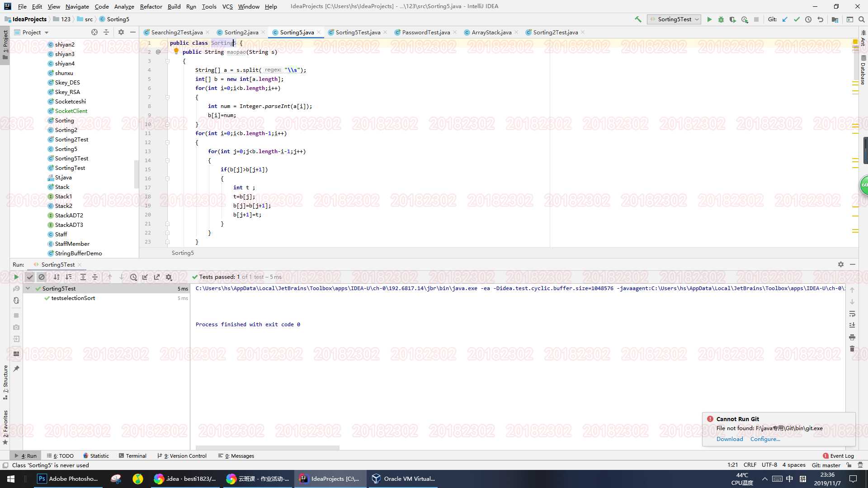Open Git master branch selector
This screenshot has width=868, height=488.
826,465
